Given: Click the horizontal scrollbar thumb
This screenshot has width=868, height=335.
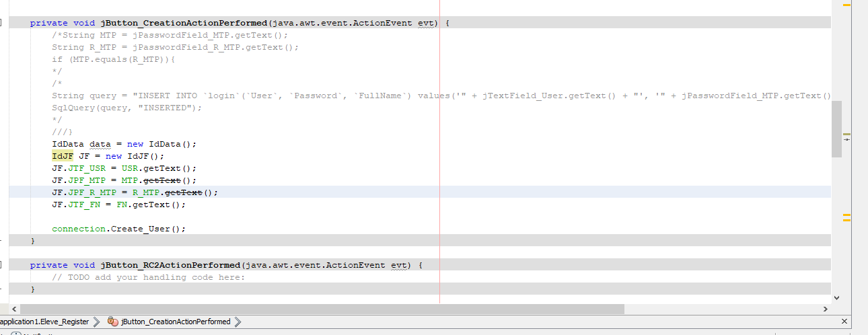Looking at the screenshot, I should click(322, 309).
